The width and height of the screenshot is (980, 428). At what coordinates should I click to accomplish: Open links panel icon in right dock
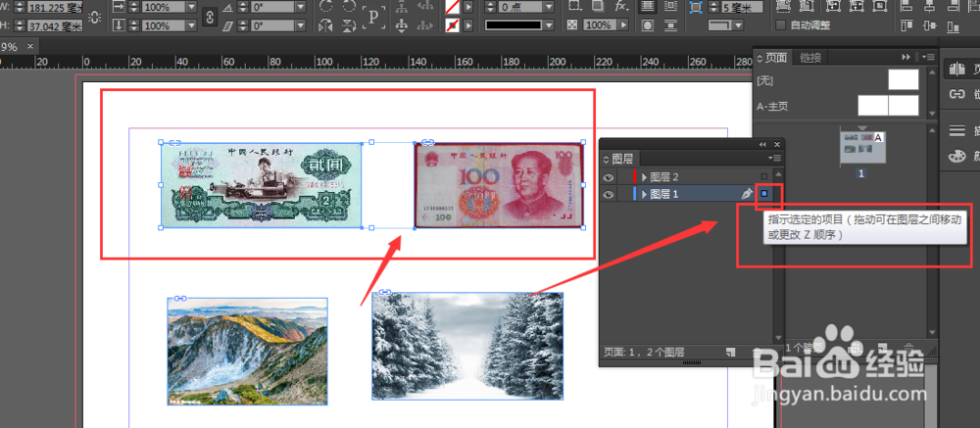click(x=956, y=94)
